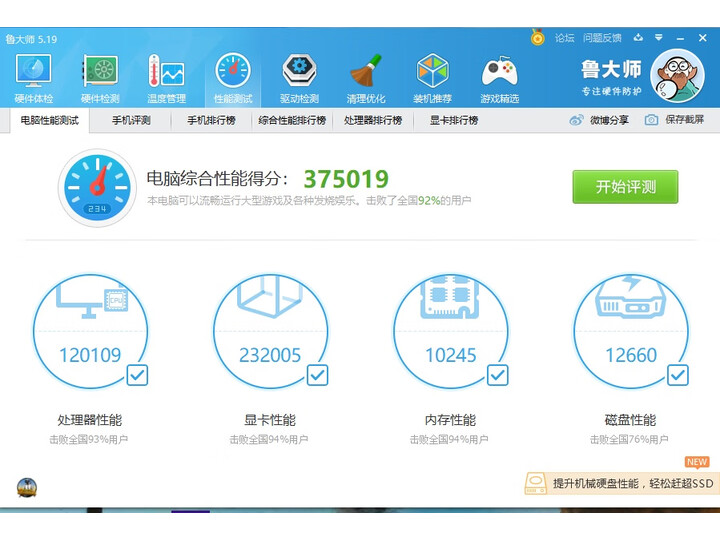
Task: Open 硬件体检 hardware checkup icon
Action: point(33,71)
